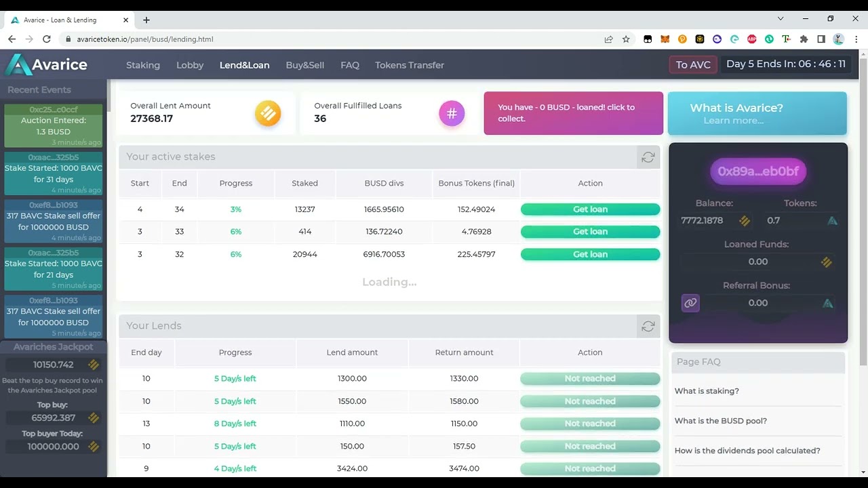Refresh the Your active stakes table
This screenshot has width=868, height=488.
[x=648, y=157]
